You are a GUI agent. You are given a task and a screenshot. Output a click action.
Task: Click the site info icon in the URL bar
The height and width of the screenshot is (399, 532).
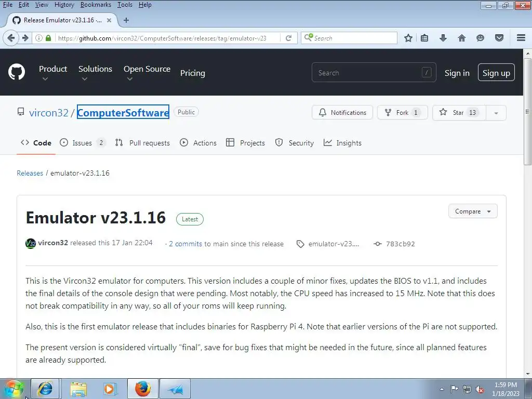39,38
